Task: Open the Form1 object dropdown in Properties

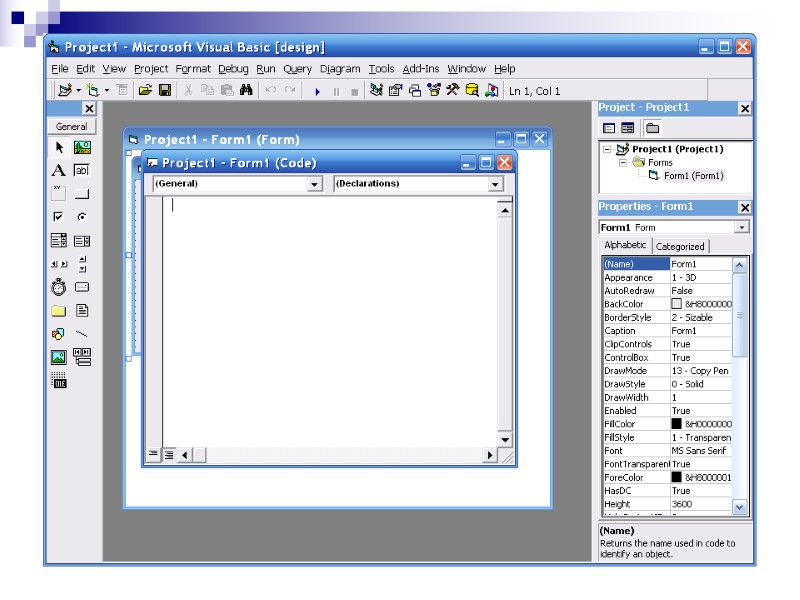Action: pyautogui.click(x=742, y=227)
